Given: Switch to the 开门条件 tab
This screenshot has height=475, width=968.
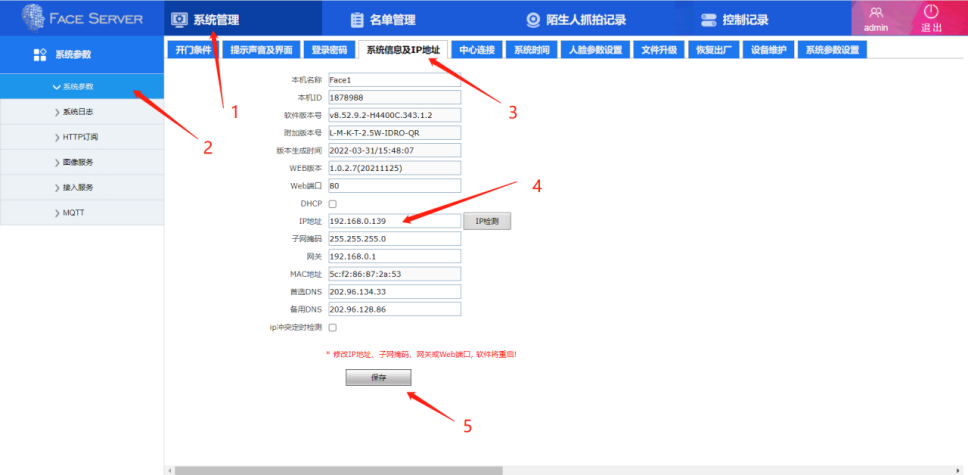Looking at the screenshot, I should coord(193,50).
